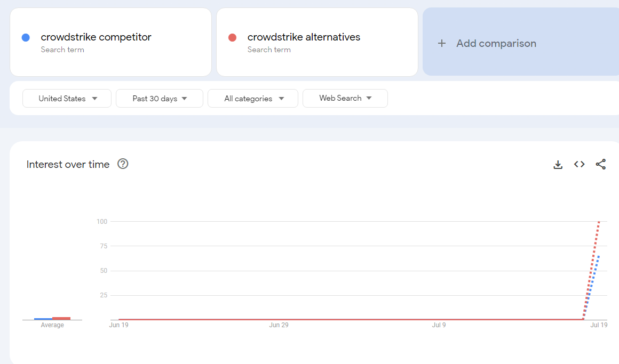The height and width of the screenshot is (364, 619).
Task: Share the interest over time chart
Action: [x=601, y=165]
